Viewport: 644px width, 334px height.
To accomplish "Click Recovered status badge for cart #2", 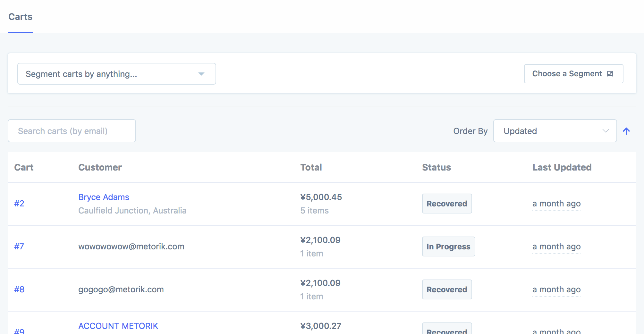I will pos(447,204).
